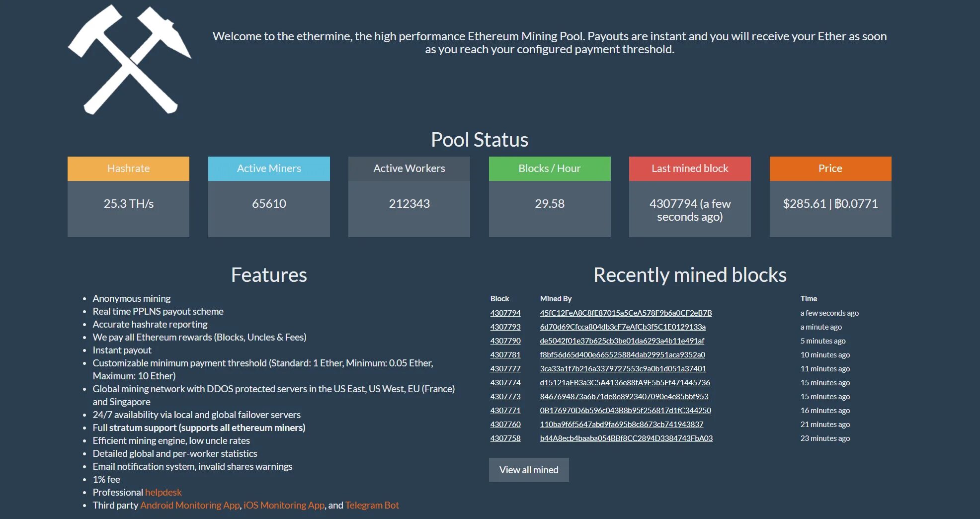
Task: Open block 4307794 link
Action: click(505, 313)
